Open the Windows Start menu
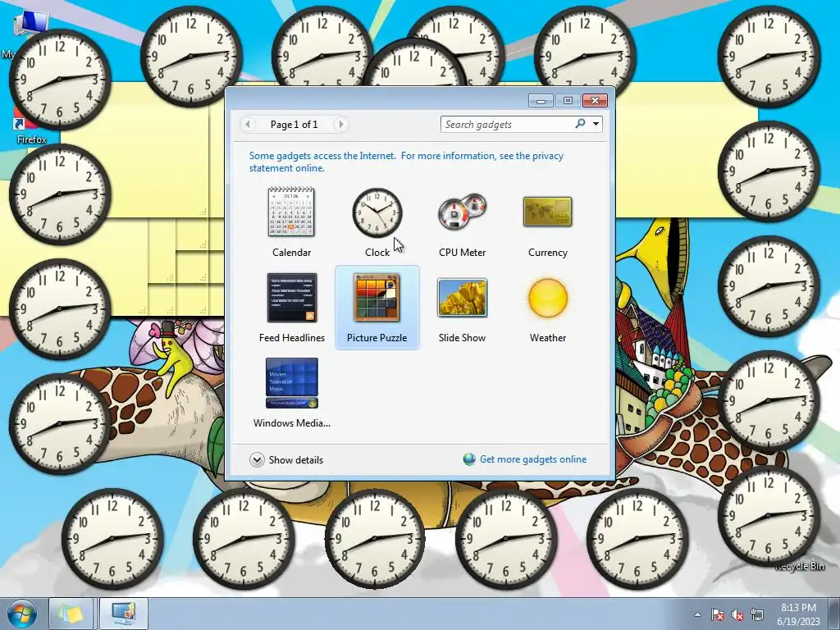This screenshot has height=630, width=840. click(21, 614)
